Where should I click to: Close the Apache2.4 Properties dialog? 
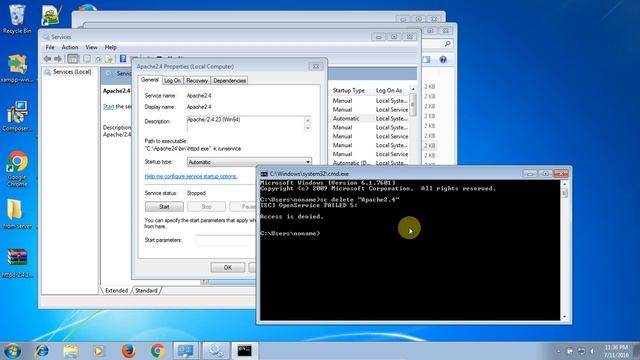tap(316, 66)
